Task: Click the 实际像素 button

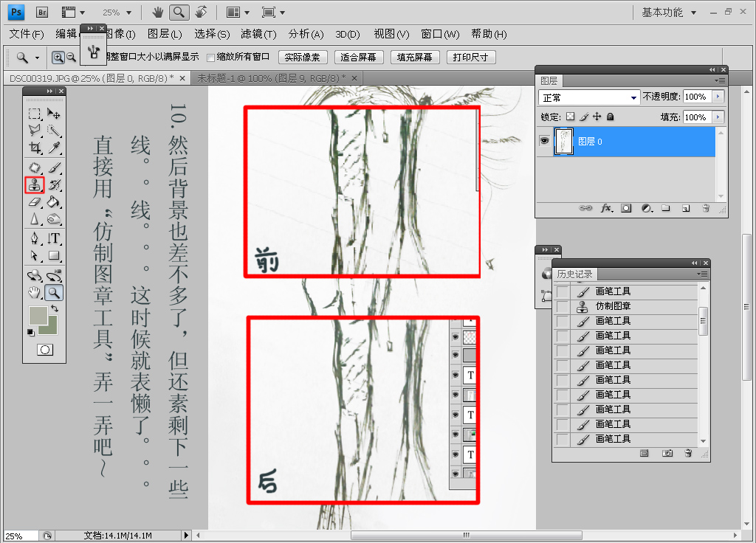Action: pyautogui.click(x=303, y=58)
